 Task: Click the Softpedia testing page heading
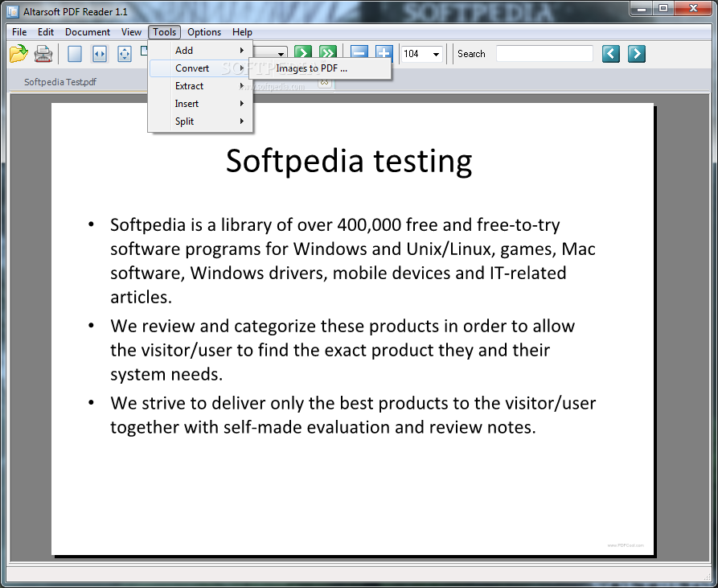coord(349,161)
